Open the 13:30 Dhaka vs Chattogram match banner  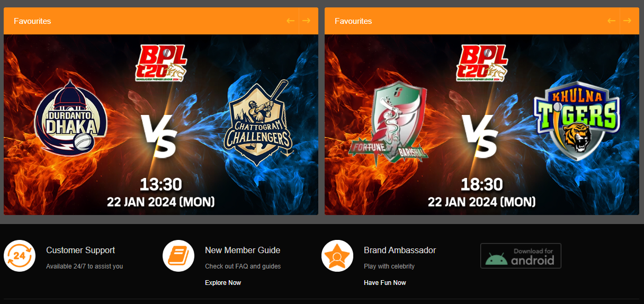[x=161, y=124]
